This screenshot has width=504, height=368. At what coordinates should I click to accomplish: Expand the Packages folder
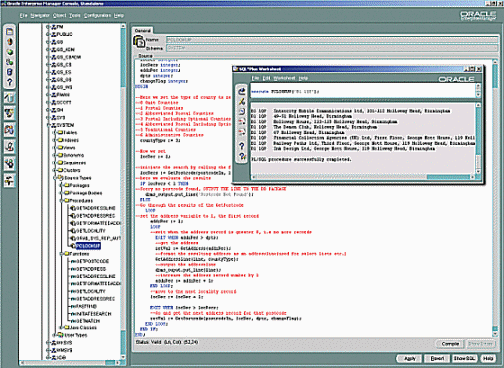point(61,185)
